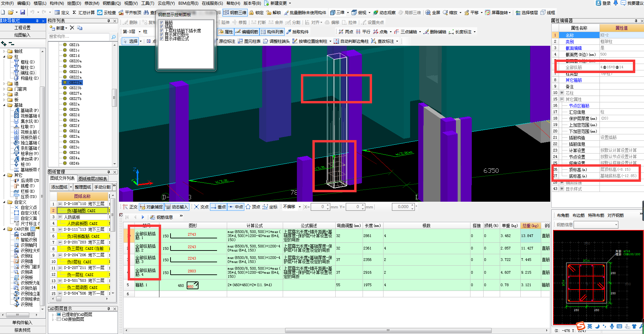Collapse 其它属性 property group

(562, 99)
